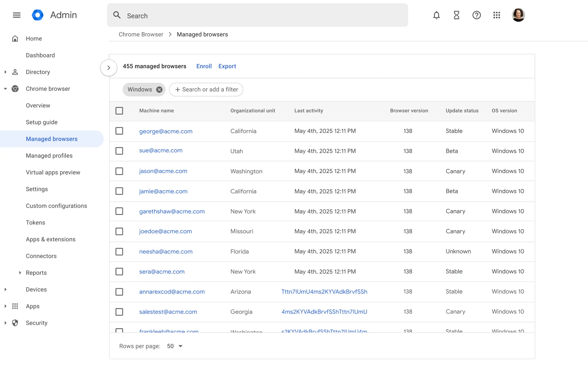This screenshot has width=588, height=368.
Task: Toggle the select-all checkbox in header
Action: [119, 111]
